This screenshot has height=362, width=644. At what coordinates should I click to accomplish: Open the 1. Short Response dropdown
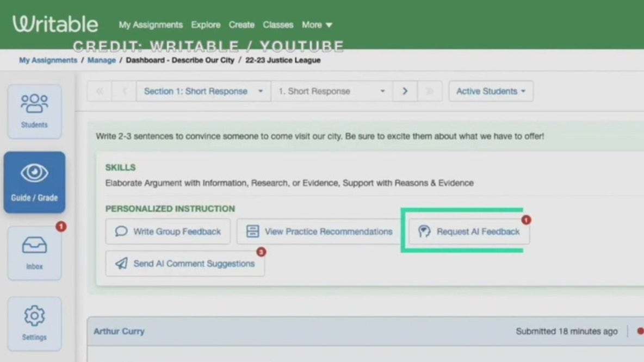331,91
